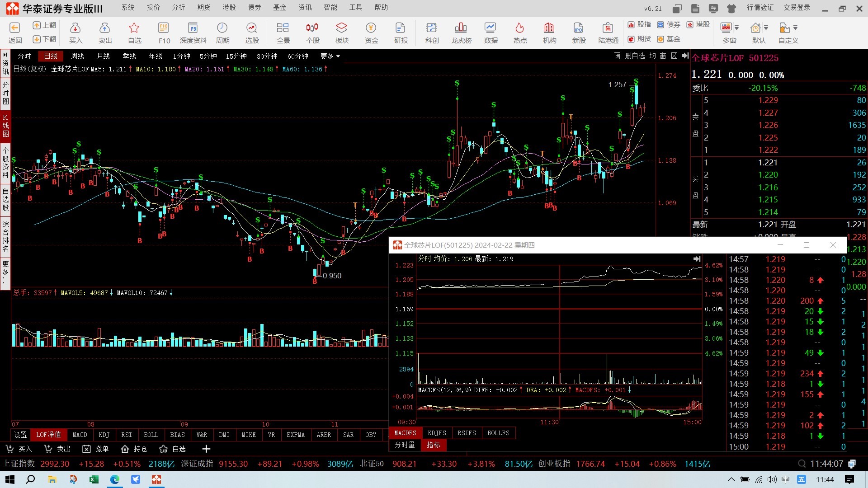Open the F10 company info icon
Screen dimensions: 868x488
[x=164, y=29]
